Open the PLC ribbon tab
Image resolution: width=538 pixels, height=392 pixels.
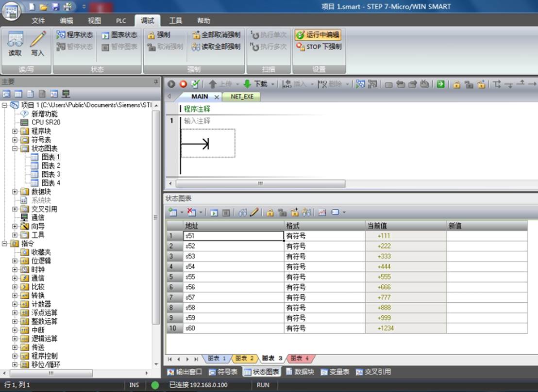click(121, 20)
